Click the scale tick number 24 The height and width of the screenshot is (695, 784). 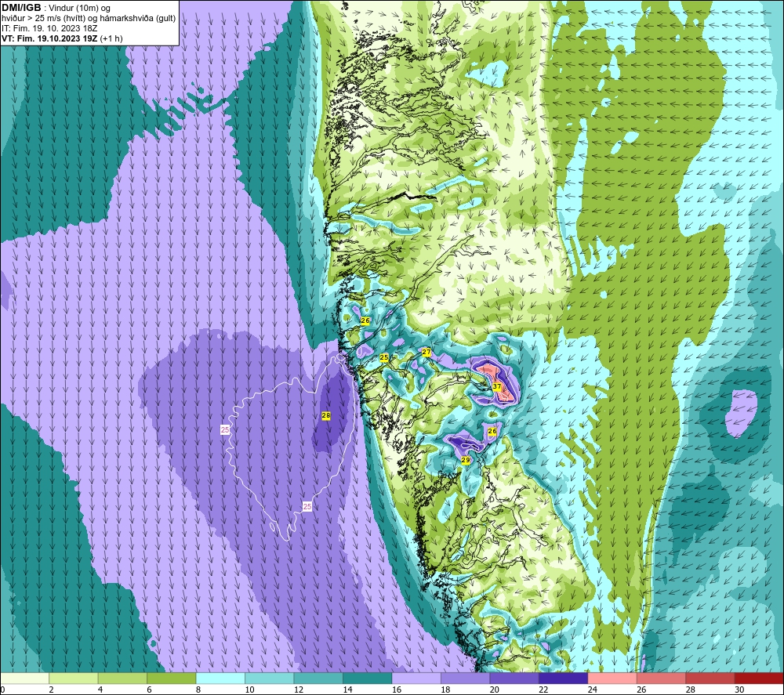point(593,690)
